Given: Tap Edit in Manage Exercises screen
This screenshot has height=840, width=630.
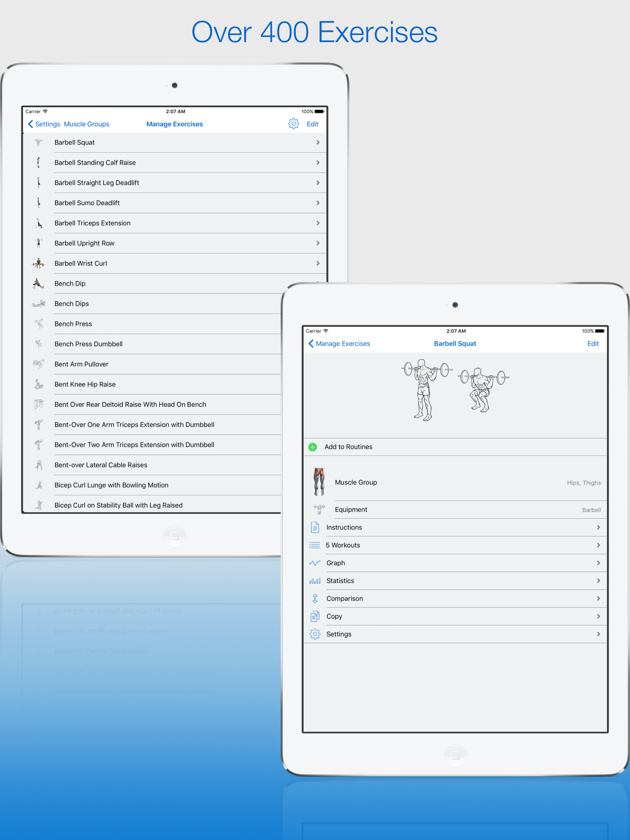Looking at the screenshot, I should coord(312,124).
